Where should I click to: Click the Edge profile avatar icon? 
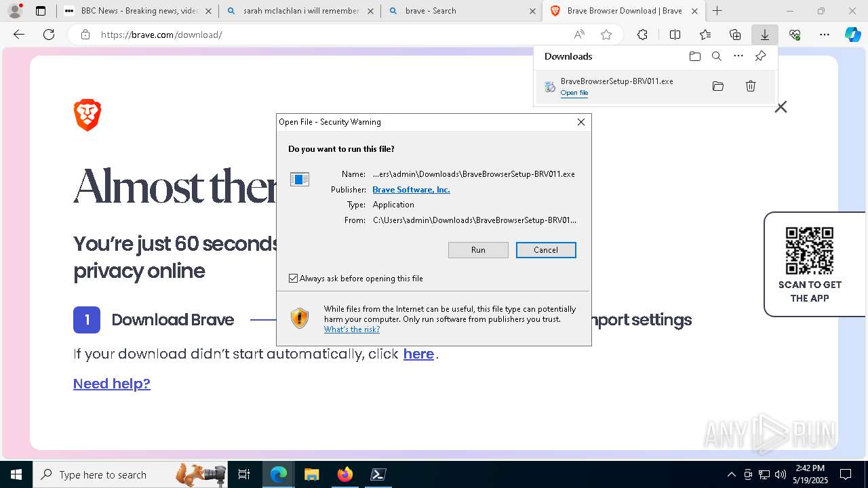14,11
